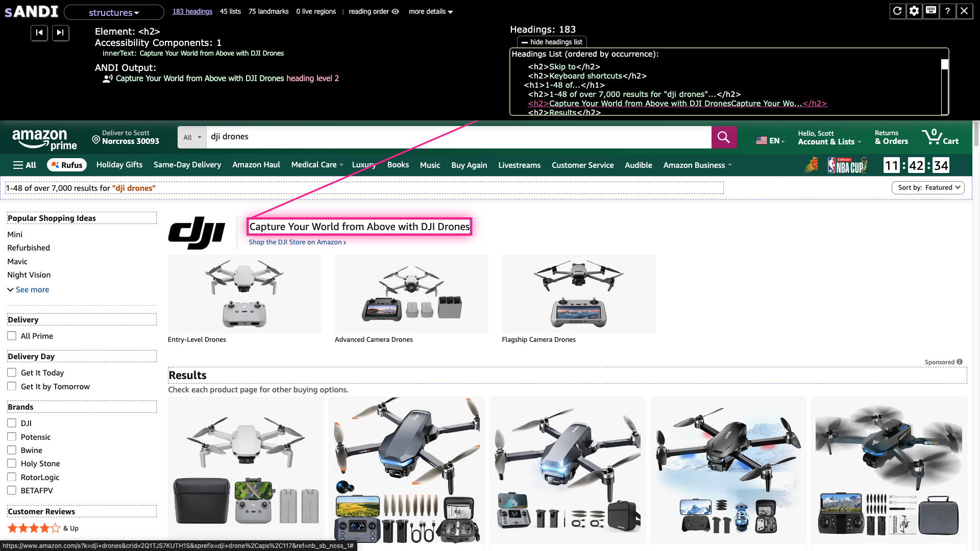Screen dimensions: 980x551
Task: Open ANDI keyboard shortcuts icon
Action: (931, 11)
